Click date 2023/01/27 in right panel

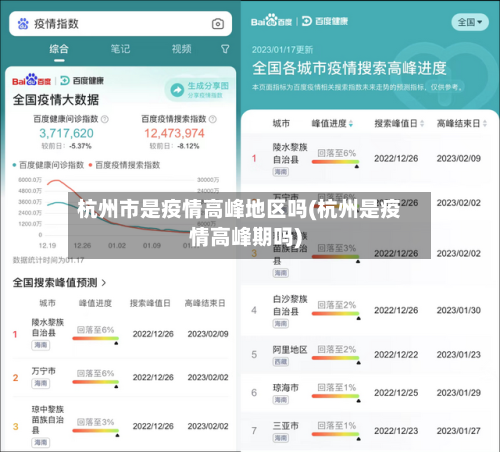(459, 431)
